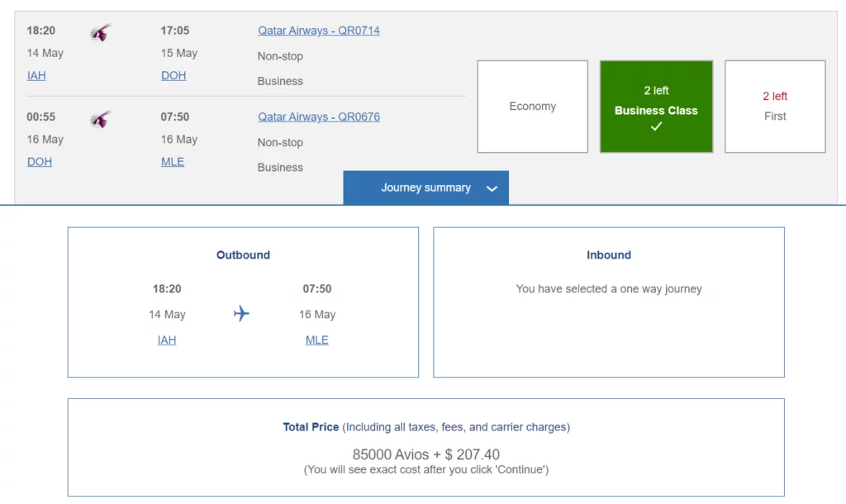
Task: Click the DOH departure link under 16 May 00:55
Action: [x=40, y=162]
